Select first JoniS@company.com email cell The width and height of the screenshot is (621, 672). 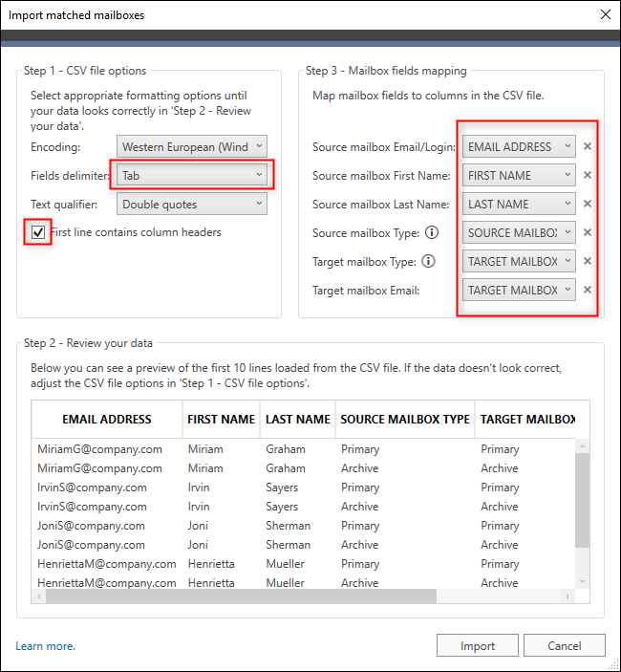[91, 526]
